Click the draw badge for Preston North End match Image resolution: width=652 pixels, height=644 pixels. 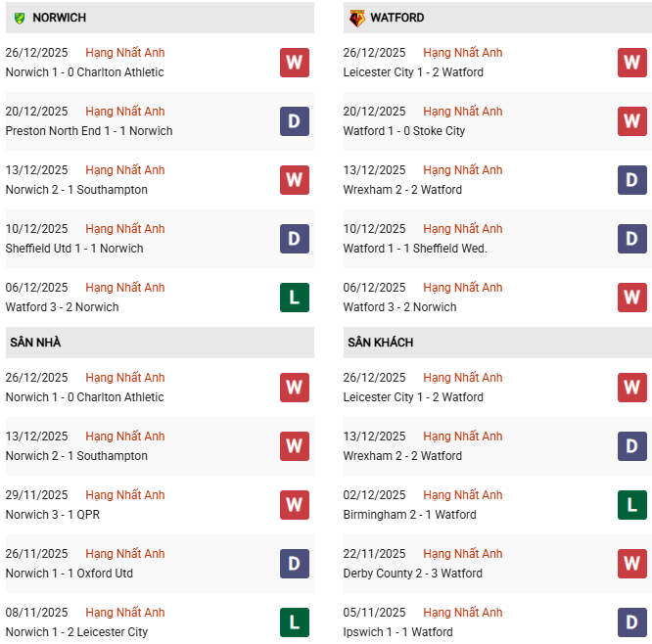[x=294, y=121]
